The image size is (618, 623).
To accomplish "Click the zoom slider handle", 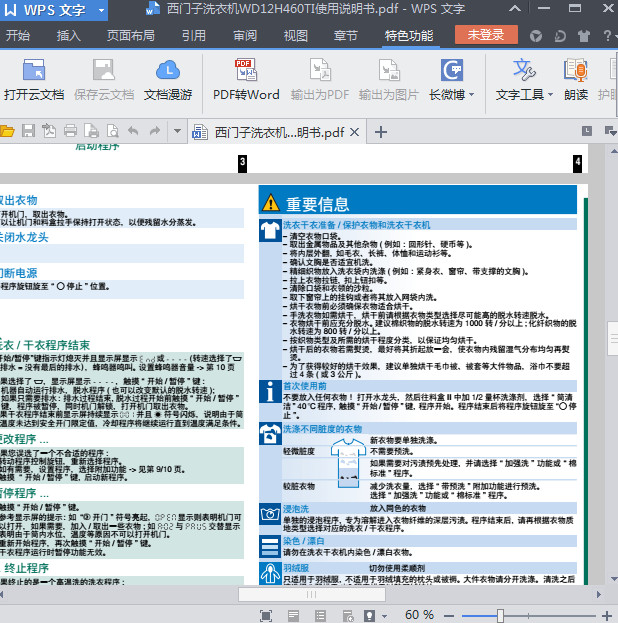I will [x=500, y=615].
